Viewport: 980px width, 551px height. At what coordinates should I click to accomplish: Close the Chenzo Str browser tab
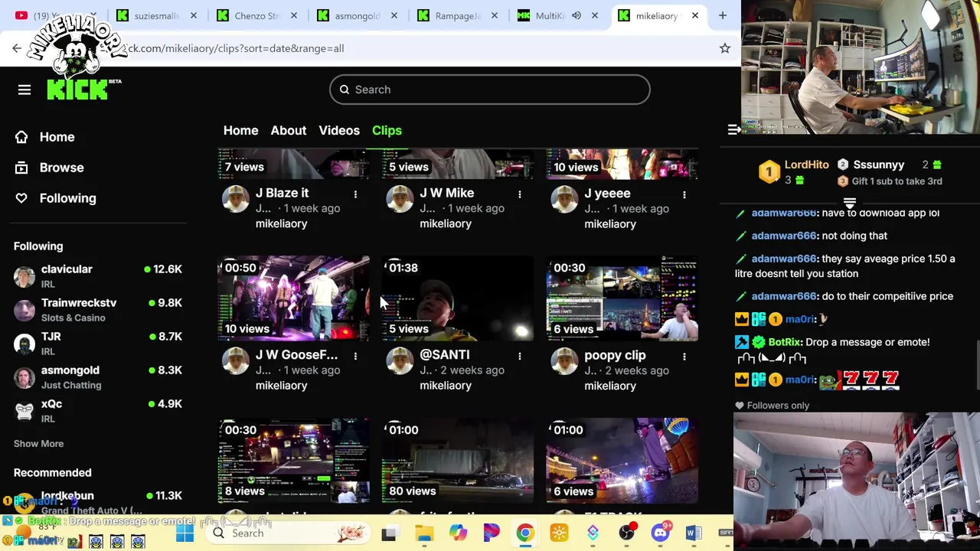(294, 15)
